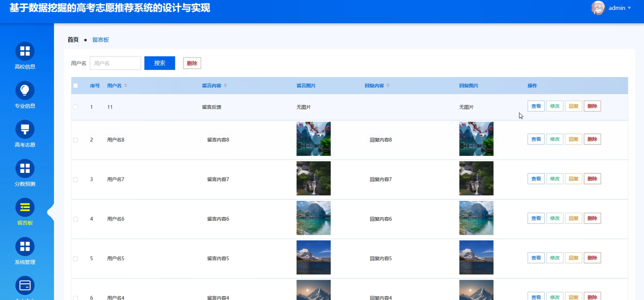Click the 留言反馈 cell text
The height and width of the screenshot is (300, 644).
[x=212, y=107]
